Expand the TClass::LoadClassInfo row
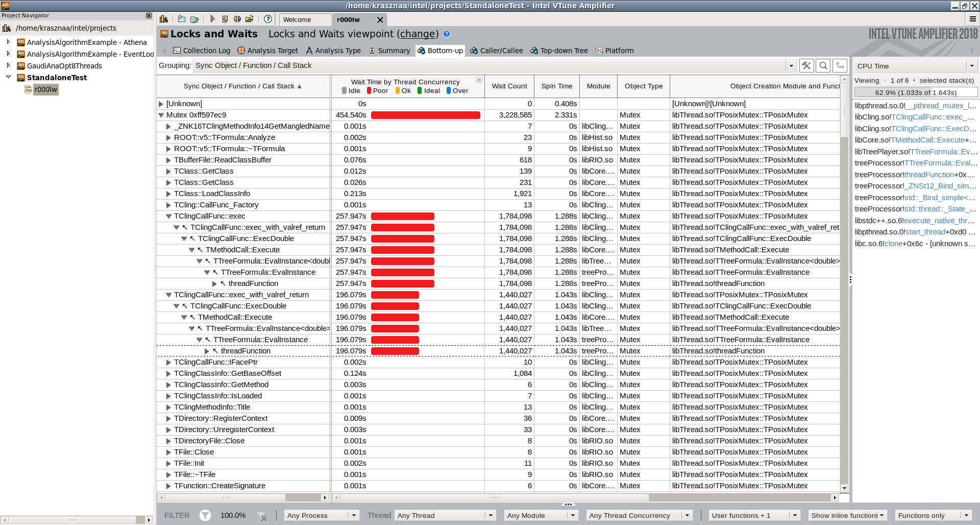980x525 pixels. click(168, 194)
